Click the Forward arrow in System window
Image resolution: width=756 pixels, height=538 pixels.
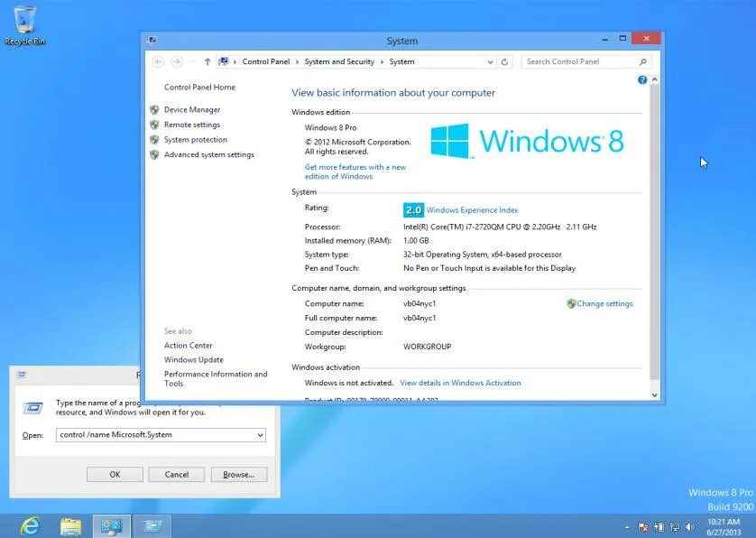click(x=177, y=61)
